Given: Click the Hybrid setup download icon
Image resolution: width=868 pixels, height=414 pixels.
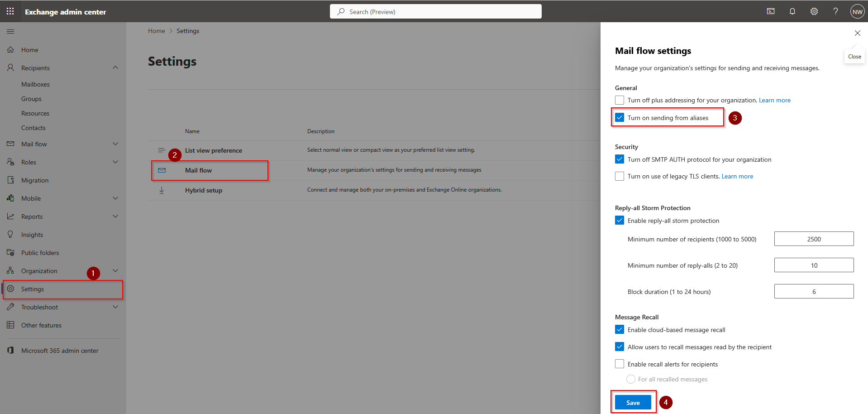Looking at the screenshot, I should 162,190.
